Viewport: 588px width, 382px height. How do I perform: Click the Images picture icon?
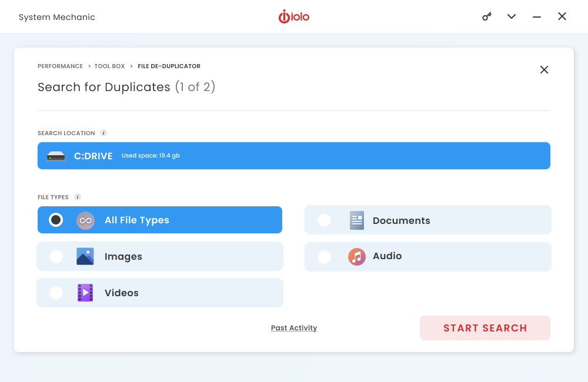[85, 257]
